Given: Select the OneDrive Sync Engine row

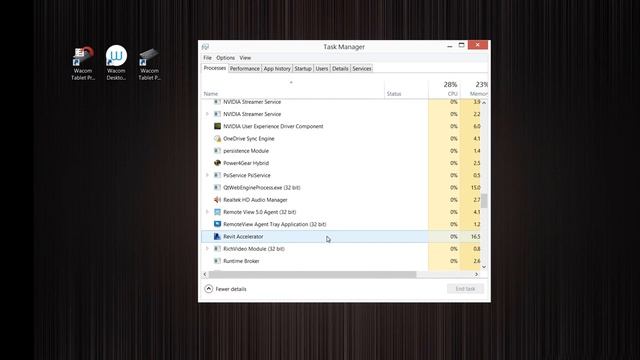Looking at the screenshot, I should pyautogui.click(x=341, y=138).
